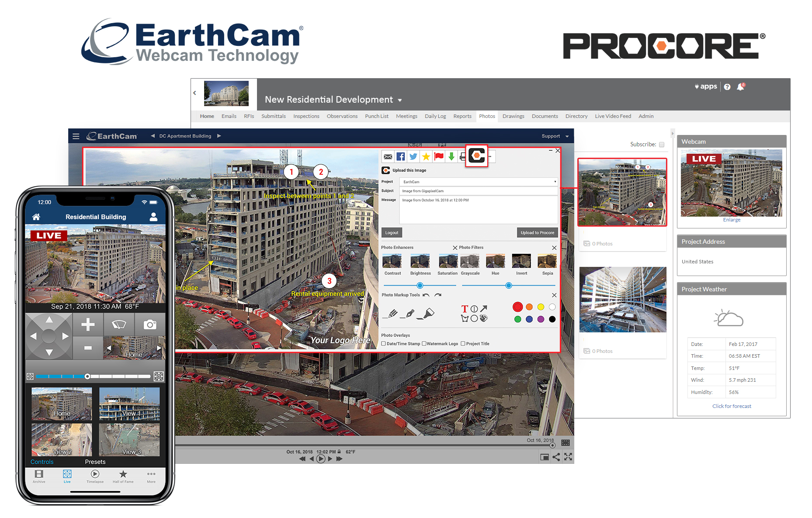Click the Upload to Procore button
Screen dimensions: 812x518
tap(537, 233)
